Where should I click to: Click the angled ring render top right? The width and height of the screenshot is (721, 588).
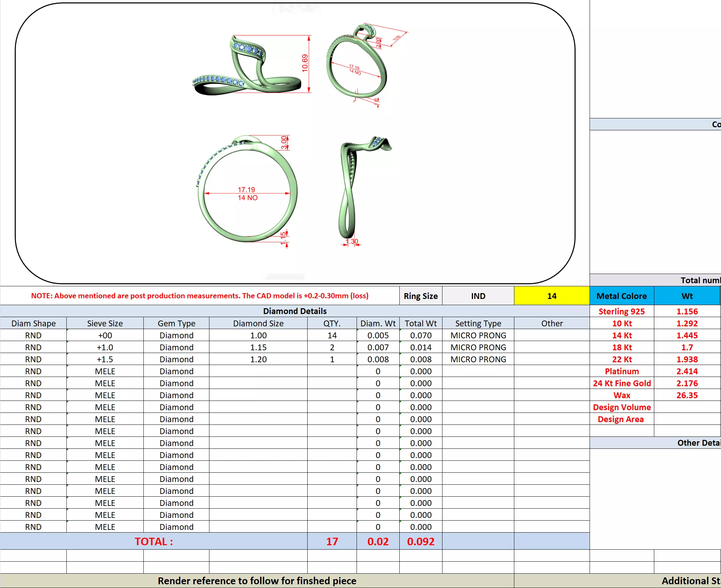tap(358, 63)
